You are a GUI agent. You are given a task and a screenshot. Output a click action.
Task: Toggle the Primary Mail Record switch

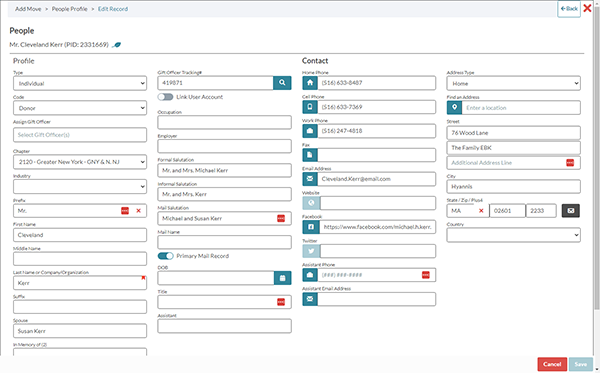(x=165, y=256)
